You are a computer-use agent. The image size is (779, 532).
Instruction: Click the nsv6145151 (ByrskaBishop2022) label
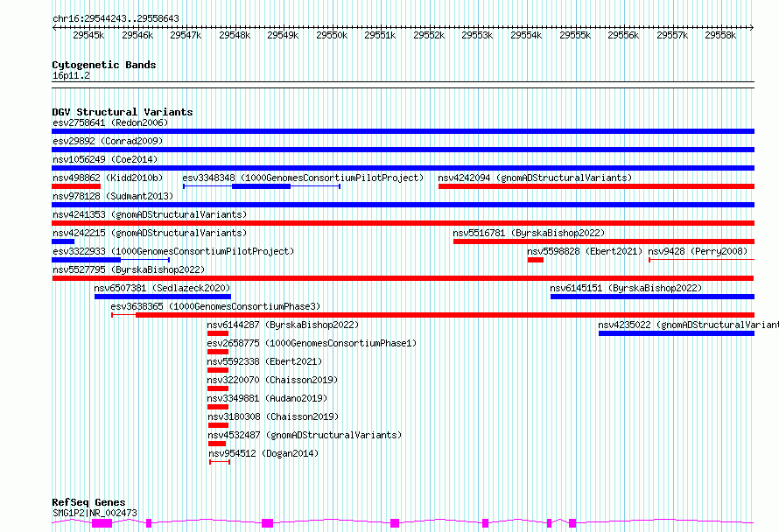(626, 288)
